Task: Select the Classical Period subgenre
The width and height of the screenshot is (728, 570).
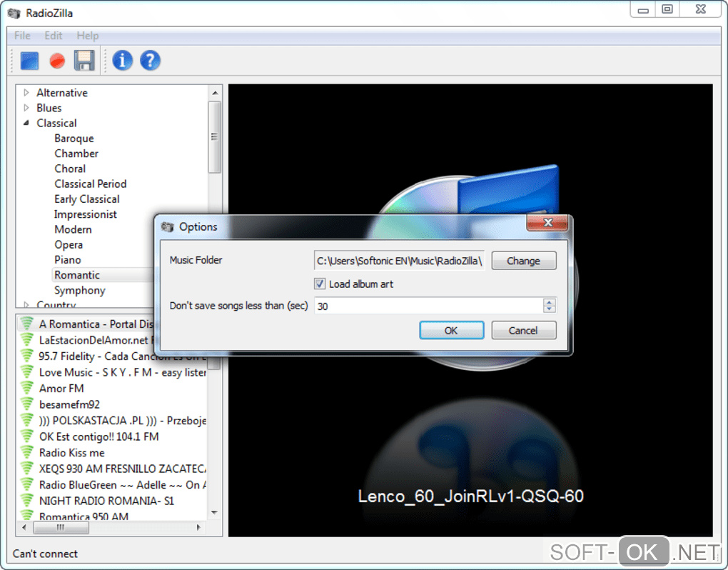Action: tap(91, 184)
